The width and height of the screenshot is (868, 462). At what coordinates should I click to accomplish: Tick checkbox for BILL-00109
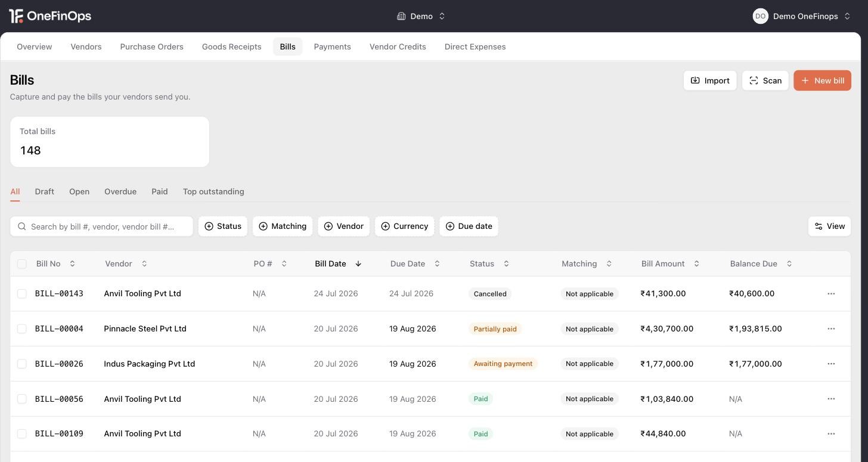coord(22,434)
